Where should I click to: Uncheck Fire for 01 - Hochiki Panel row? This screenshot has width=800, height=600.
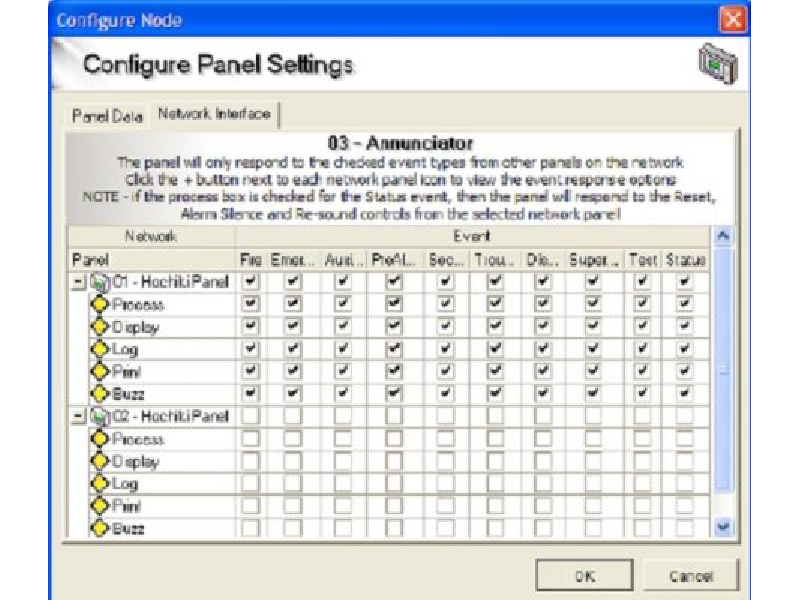(x=250, y=282)
